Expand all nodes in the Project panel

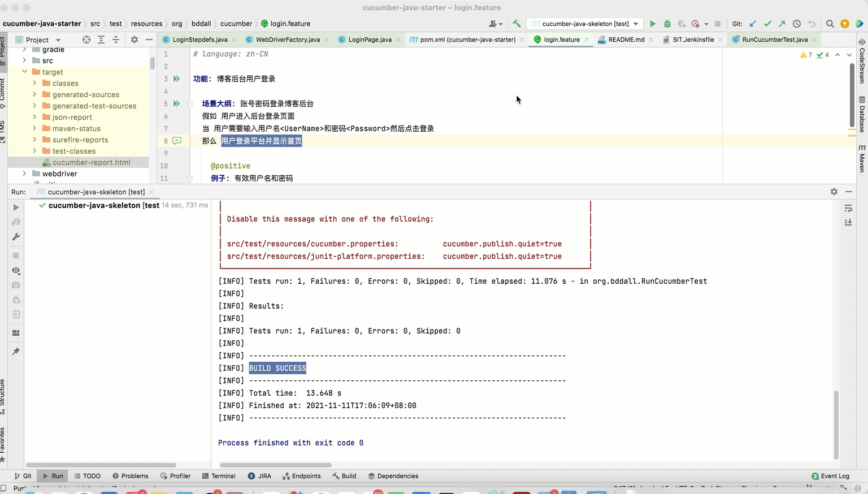(101, 40)
